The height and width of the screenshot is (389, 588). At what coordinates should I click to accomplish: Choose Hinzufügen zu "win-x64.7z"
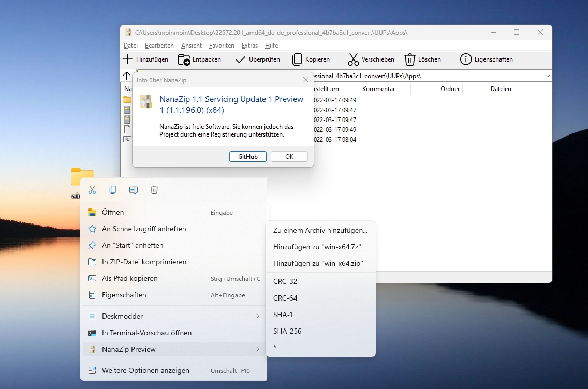320,247
